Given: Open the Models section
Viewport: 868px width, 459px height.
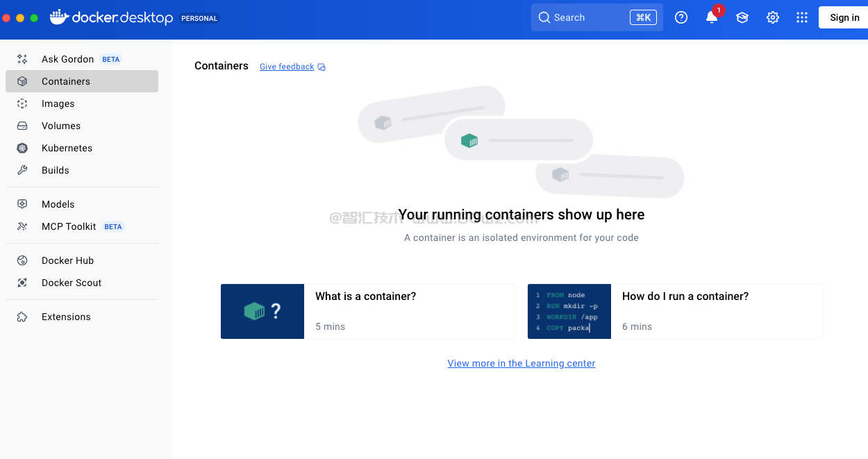Looking at the screenshot, I should coord(58,204).
